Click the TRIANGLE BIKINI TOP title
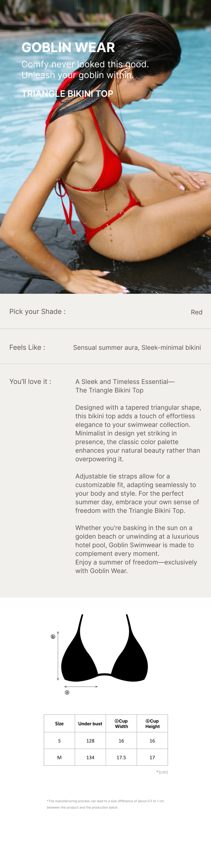211x868 pixels. [x=67, y=94]
